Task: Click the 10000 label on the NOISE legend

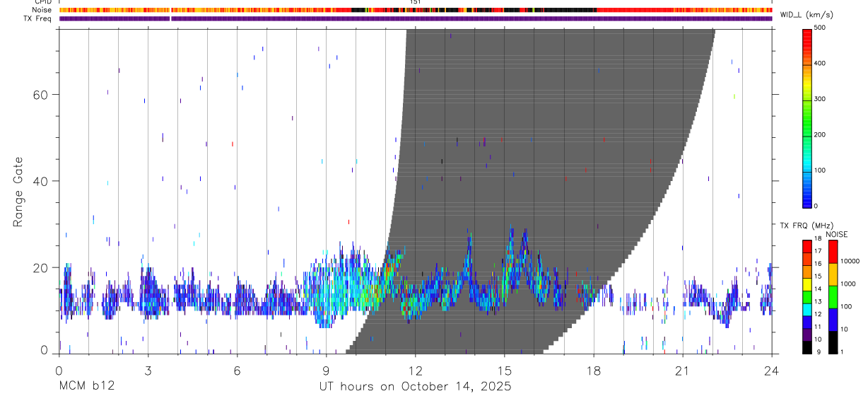Action: [850, 262]
